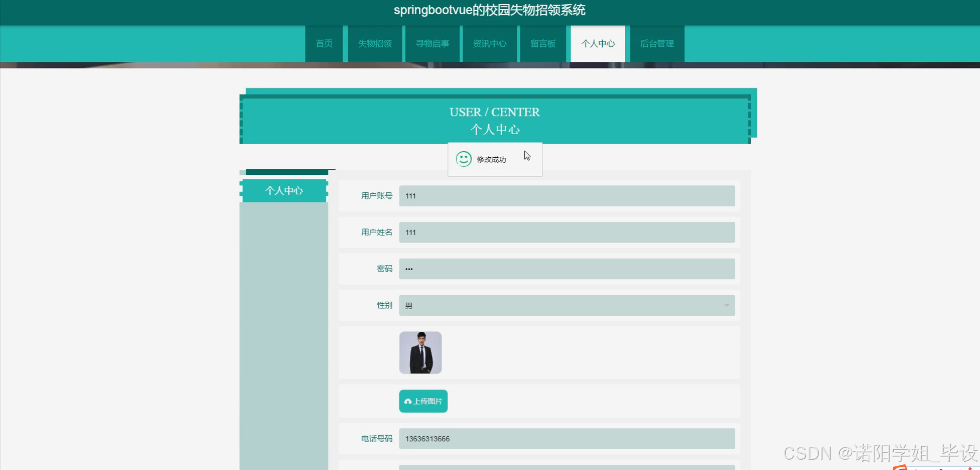Navigate to 寻物启事 page

433,44
